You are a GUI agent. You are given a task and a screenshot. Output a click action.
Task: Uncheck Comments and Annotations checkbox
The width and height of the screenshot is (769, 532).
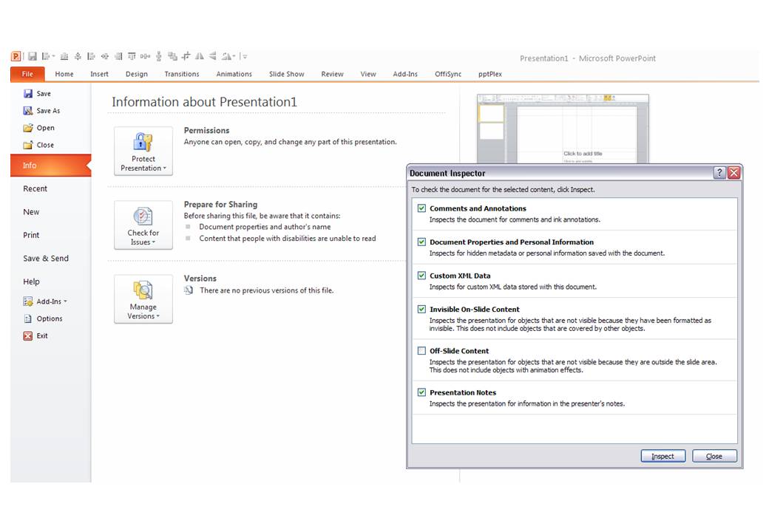pyautogui.click(x=421, y=208)
